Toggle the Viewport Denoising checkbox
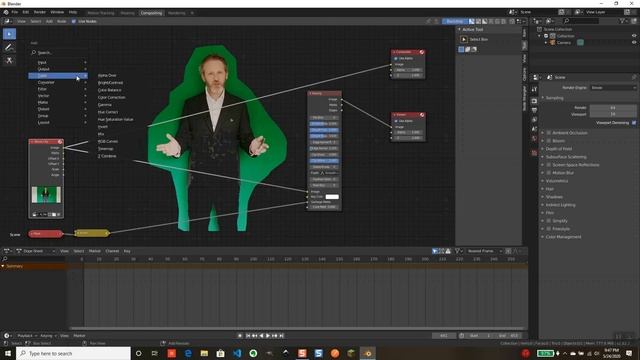The image size is (640, 360). click(634, 122)
